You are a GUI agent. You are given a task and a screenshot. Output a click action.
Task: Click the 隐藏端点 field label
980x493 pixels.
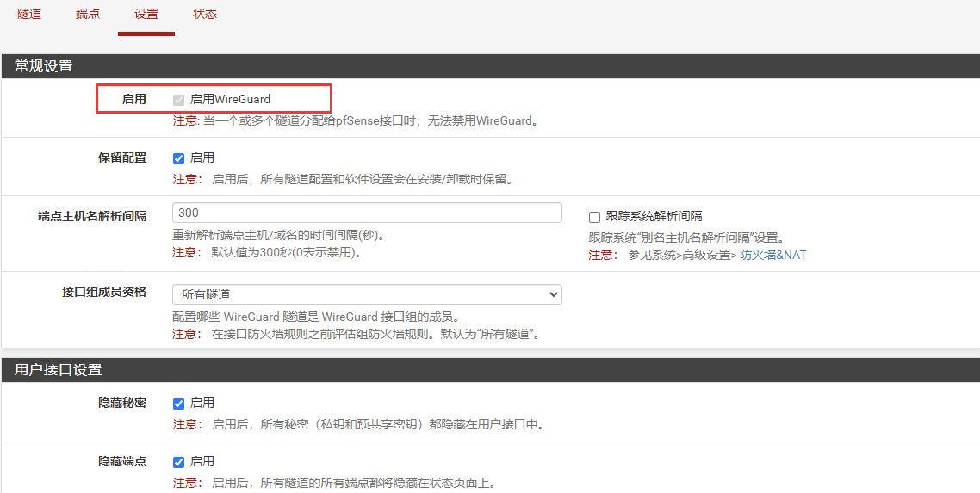(121, 462)
